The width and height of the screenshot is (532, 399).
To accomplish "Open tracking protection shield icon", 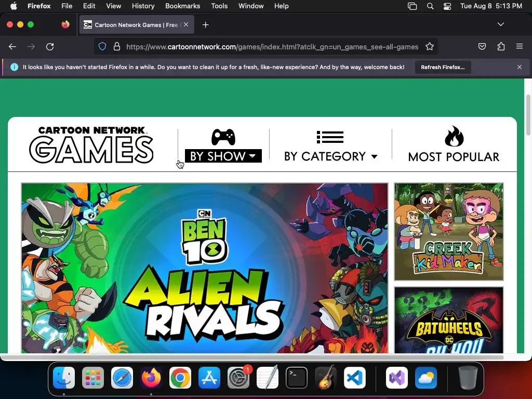I will tap(102, 46).
